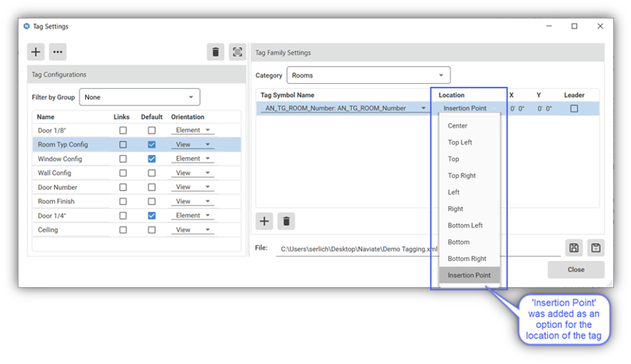Add a tag family row with plus icon

[264, 221]
